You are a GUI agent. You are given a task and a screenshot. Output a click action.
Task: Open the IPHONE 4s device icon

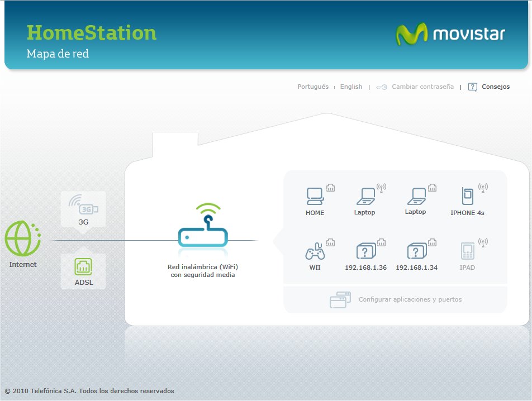[x=467, y=197]
